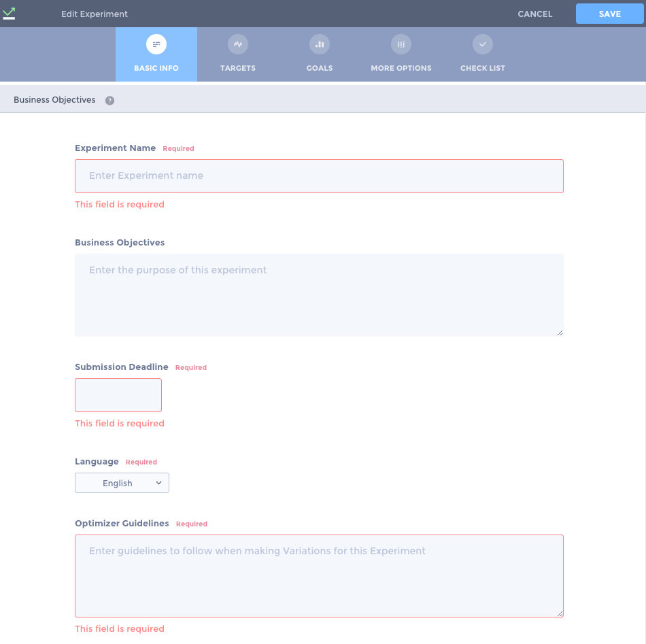The width and height of the screenshot is (646, 644).
Task: Click the Targets waveform icon
Action: click(238, 44)
